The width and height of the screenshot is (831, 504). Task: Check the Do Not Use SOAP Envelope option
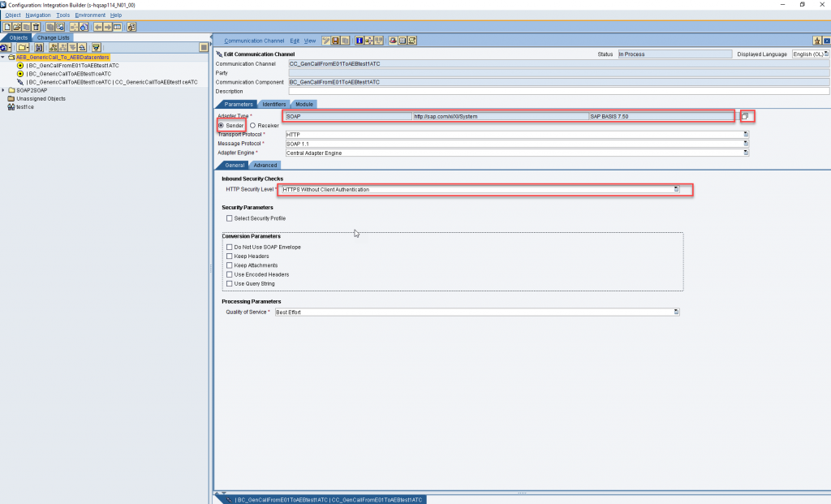point(230,247)
